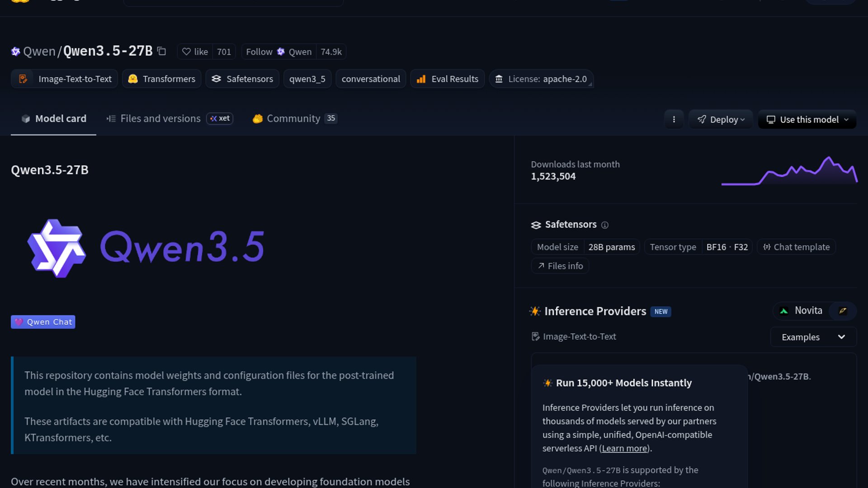This screenshot has height=488, width=868.
Task: Follow the Qwen organization
Action: pyautogui.click(x=259, y=52)
